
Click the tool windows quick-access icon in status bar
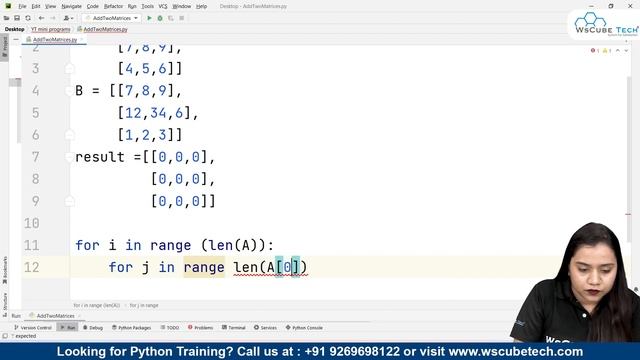click(4, 336)
